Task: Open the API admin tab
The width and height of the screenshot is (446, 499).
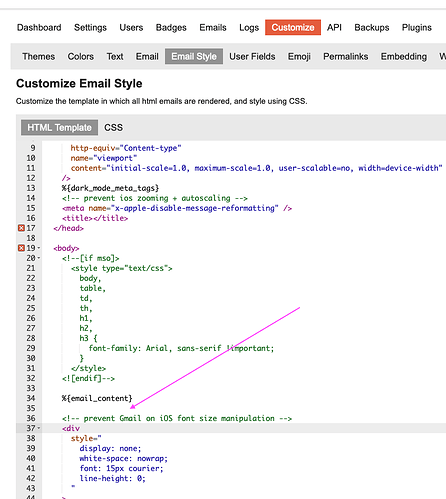Action: [x=334, y=27]
